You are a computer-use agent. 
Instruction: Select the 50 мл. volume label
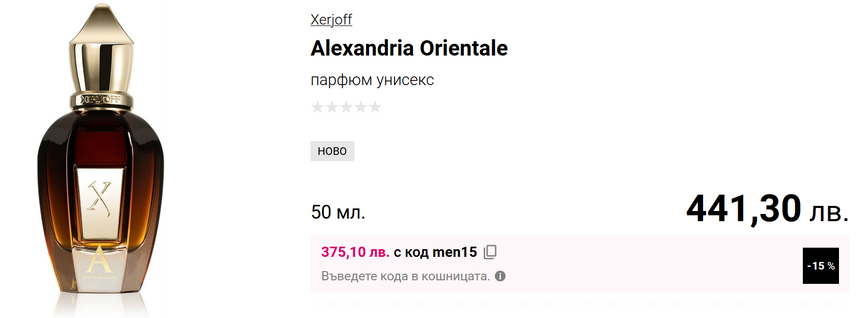pos(338,212)
